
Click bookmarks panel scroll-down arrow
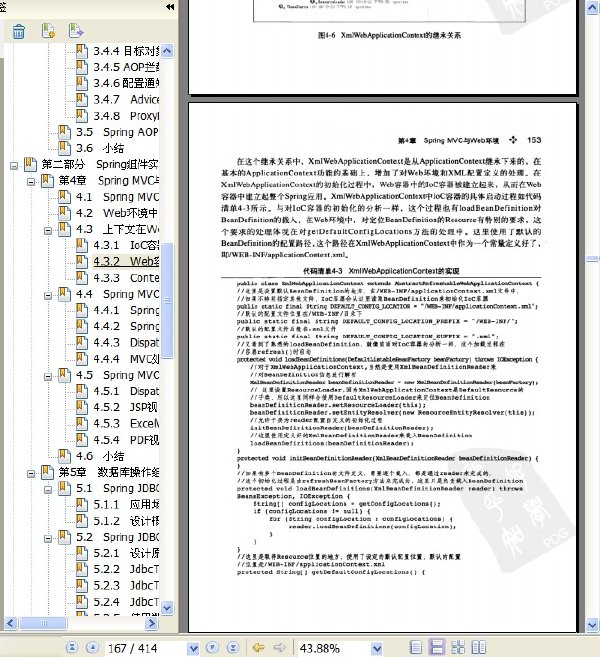point(167,608)
